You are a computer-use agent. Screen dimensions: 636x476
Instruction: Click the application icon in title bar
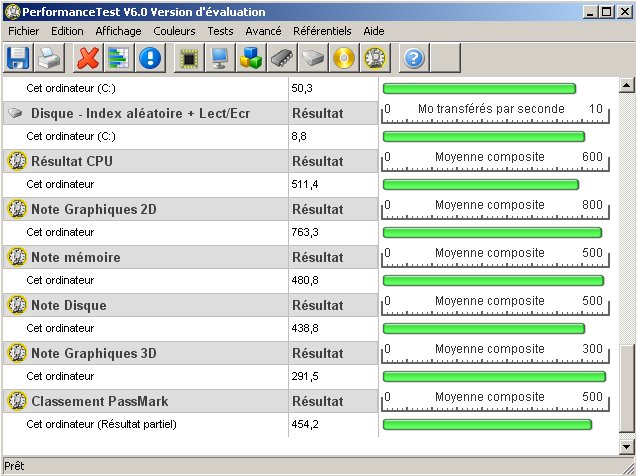tap(13, 12)
